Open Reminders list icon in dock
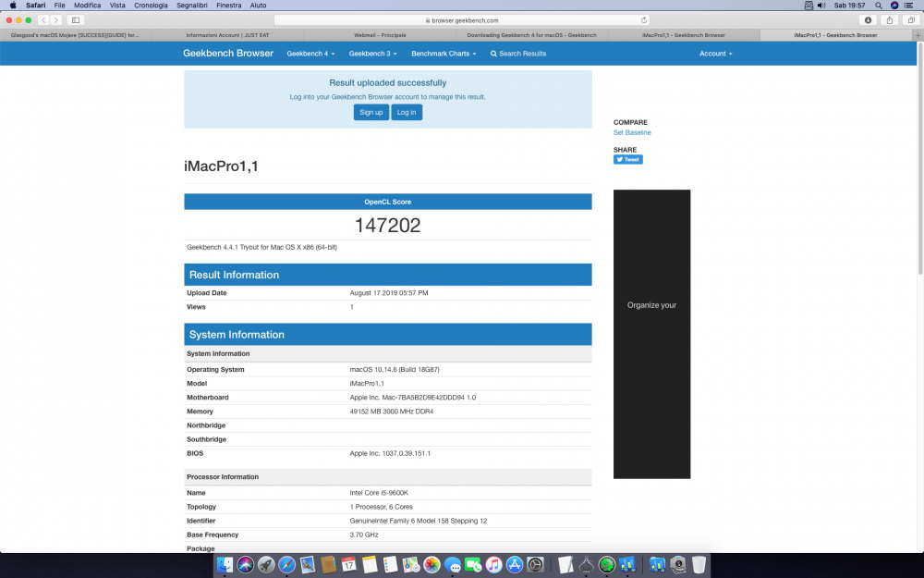The image size is (924, 578). [x=390, y=564]
